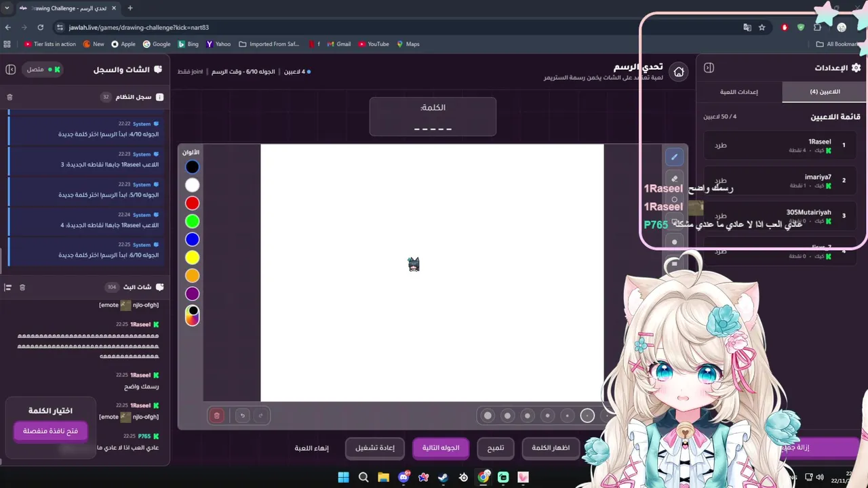Go back in the browser

pos(8,27)
